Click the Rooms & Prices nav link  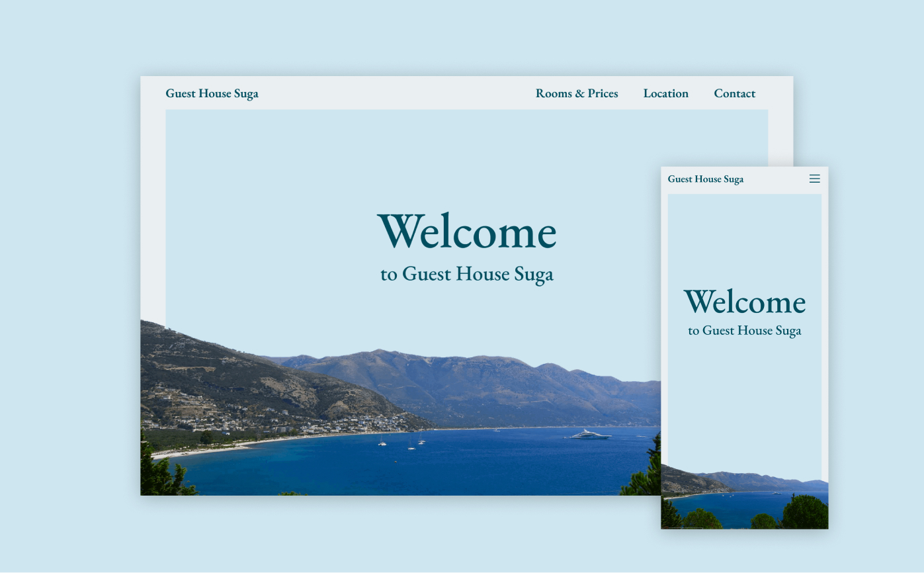pyautogui.click(x=576, y=94)
